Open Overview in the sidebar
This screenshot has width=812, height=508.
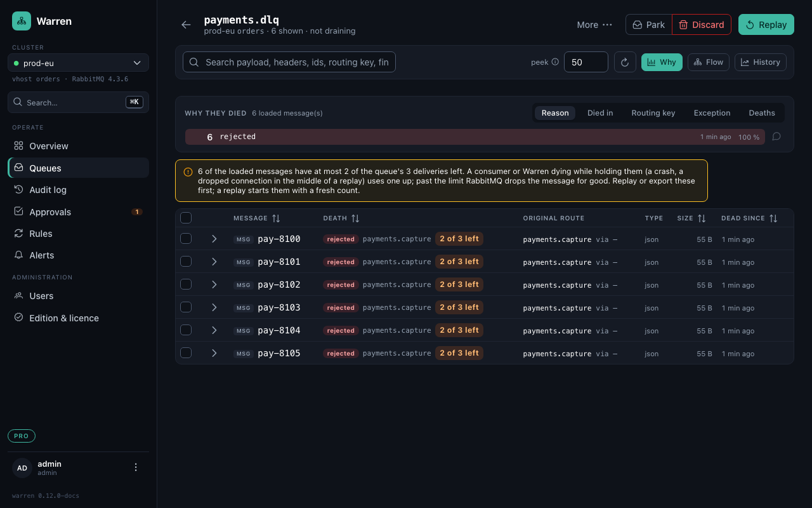79,146
